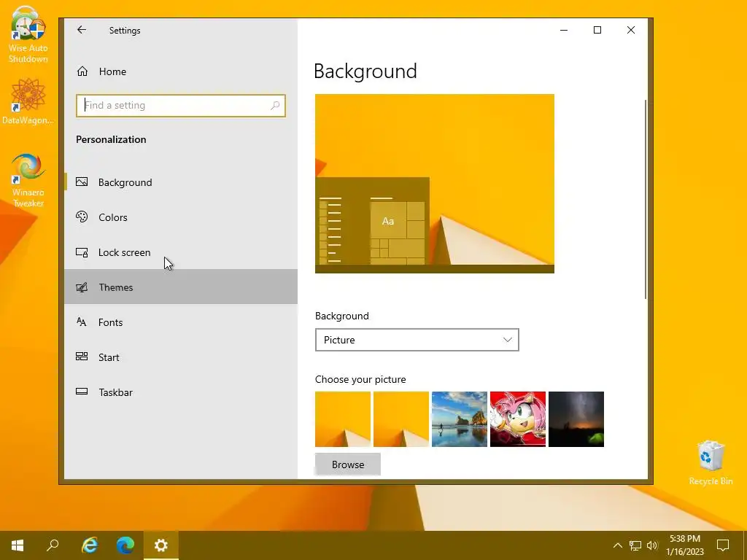This screenshot has width=747, height=560.
Task: Click the magnifier icon in settings search
Action: click(x=275, y=105)
